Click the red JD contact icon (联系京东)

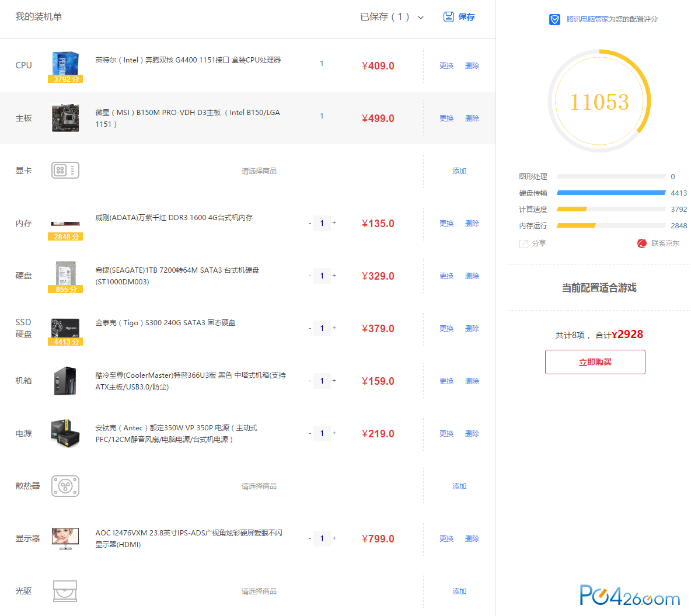pyautogui.click(x=641, y=243)
